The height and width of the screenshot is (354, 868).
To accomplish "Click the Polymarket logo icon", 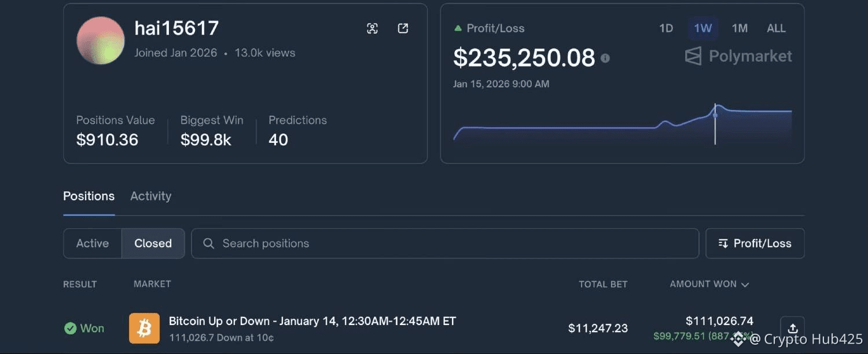I will 693,56.
